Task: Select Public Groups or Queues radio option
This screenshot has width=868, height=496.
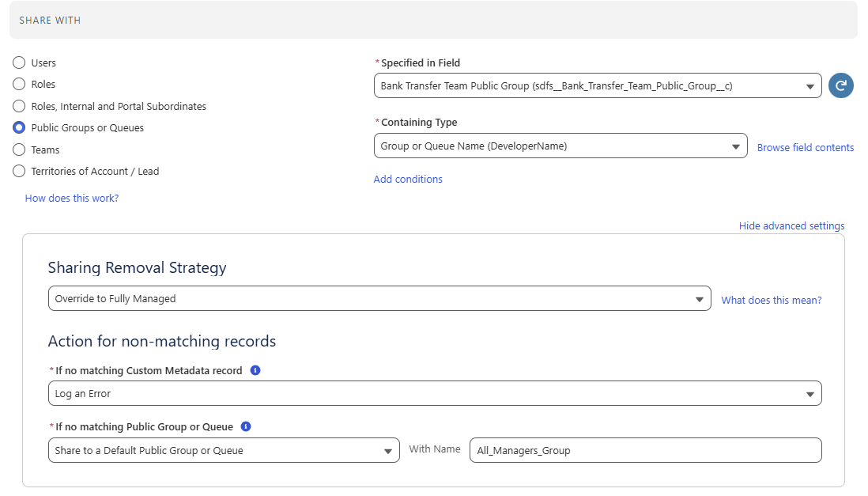Action: click(x=19, y=127)
